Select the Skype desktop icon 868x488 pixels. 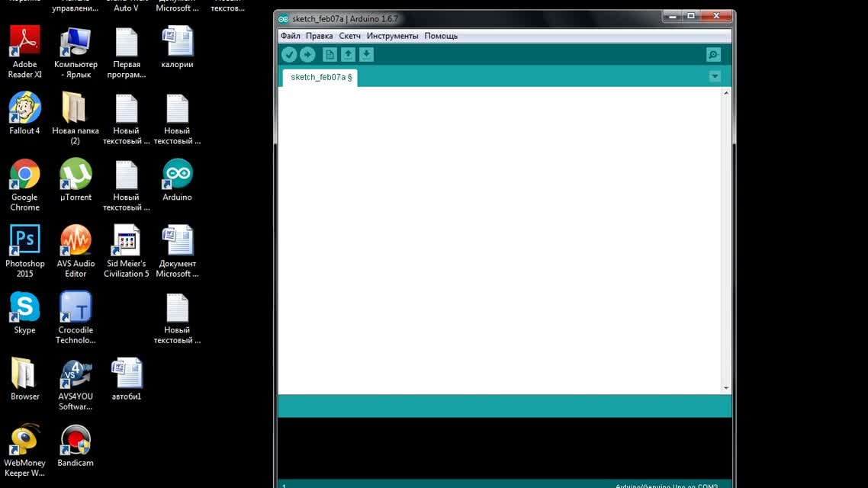[x=25, y=313]
